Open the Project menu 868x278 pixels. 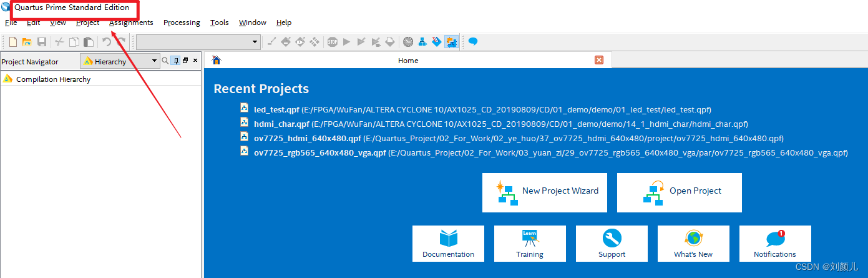click(88, 22)
